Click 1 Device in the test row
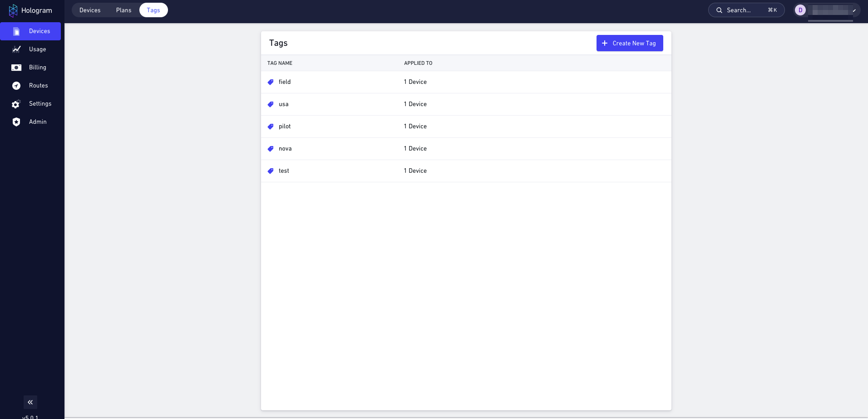This screenshot has height=419, width=868. tap(415, 171)
